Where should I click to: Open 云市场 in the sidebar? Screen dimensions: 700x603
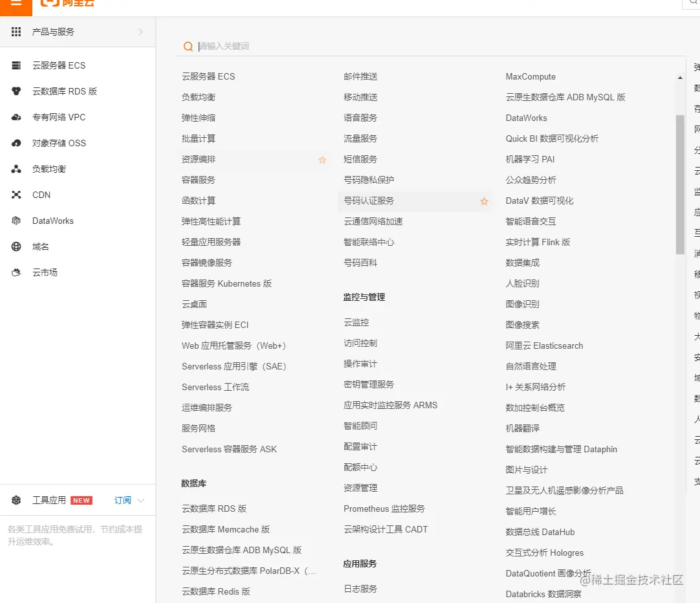(45, 272)
